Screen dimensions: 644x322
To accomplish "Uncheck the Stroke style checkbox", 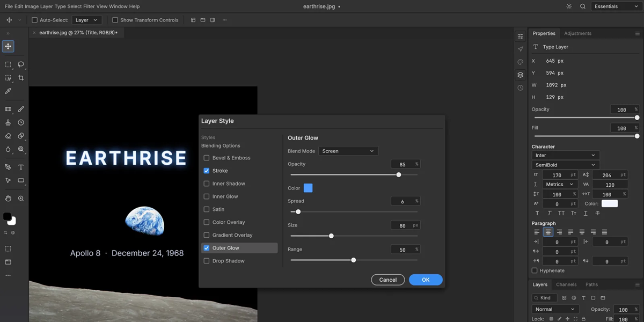I will click(x=207, y=171).
